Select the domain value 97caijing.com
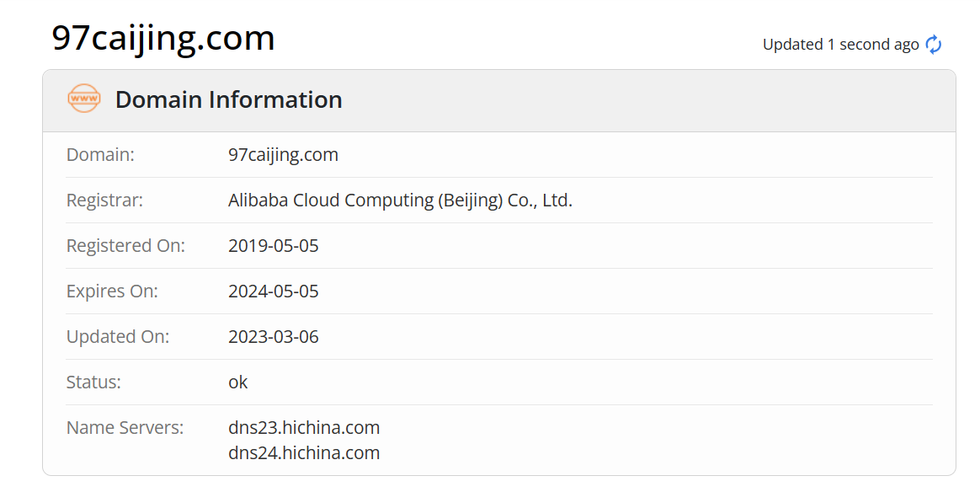The width and height of the screenshot is (980, 492). click(283, 154)
